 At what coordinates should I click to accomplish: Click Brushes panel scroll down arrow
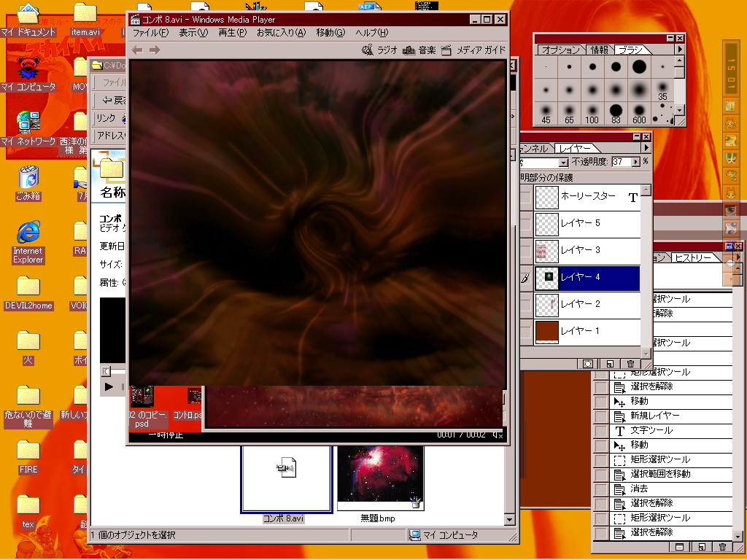coord(680,110)
